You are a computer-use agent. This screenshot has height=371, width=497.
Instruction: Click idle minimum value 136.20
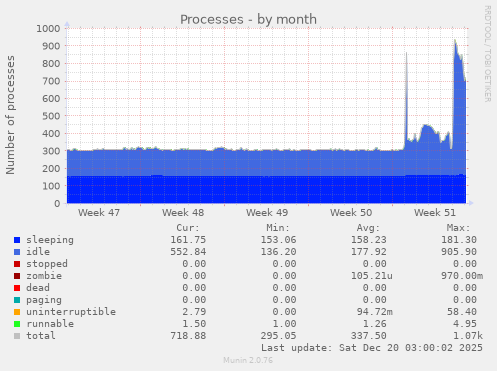pos(278,252)
